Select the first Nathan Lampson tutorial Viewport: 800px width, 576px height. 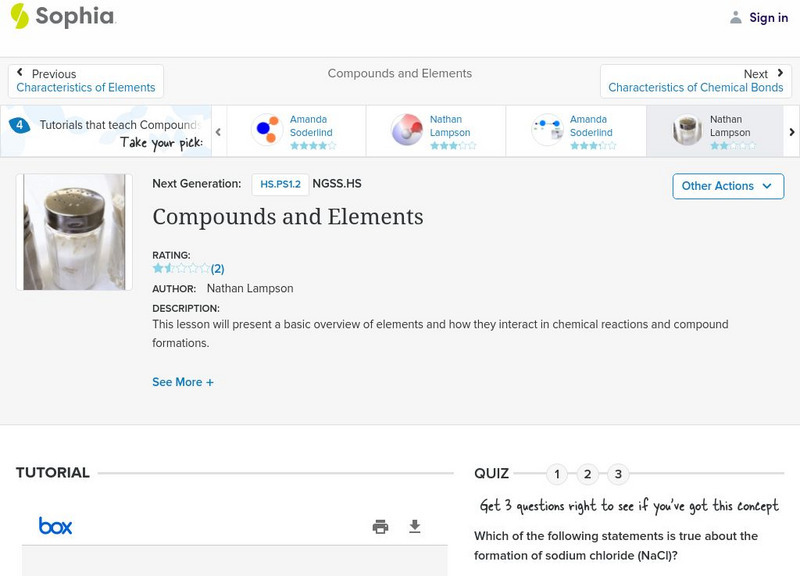coord(435,131)
